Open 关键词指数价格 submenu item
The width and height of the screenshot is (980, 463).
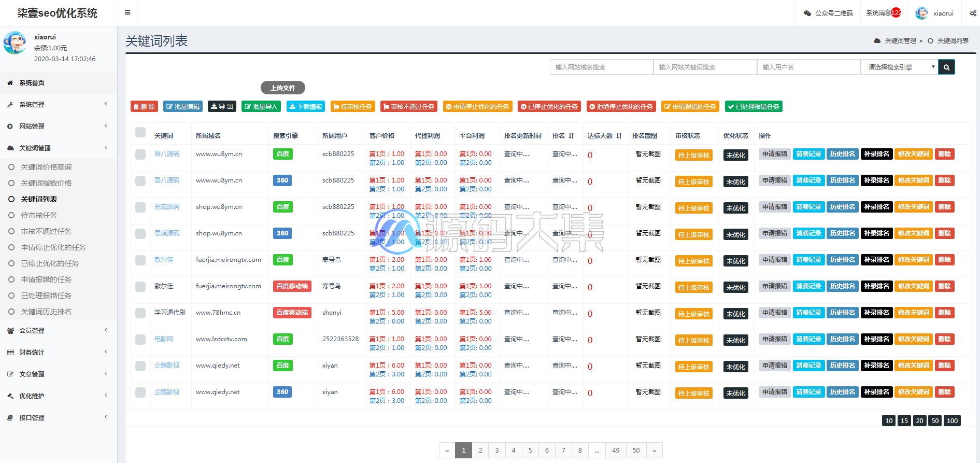pyautogui.click(x=46, y=183)
